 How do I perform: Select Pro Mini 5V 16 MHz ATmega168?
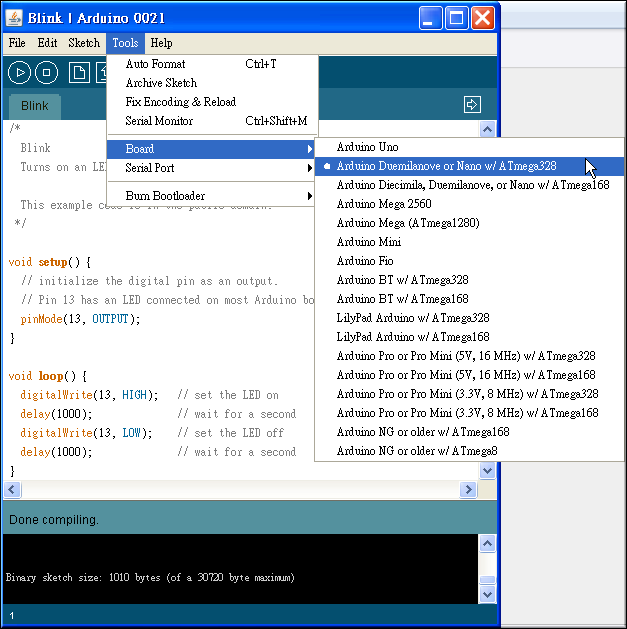tap(469, 375)
